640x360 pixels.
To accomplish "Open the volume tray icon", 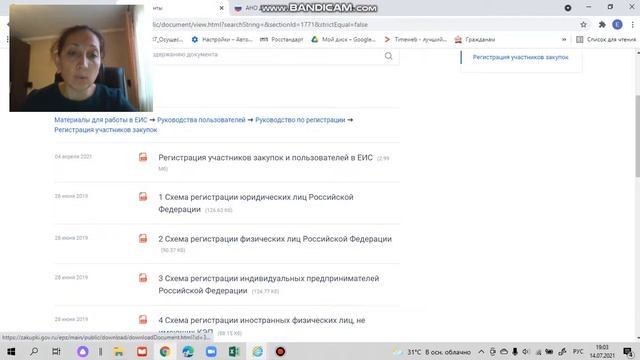I will click(526, 352).
